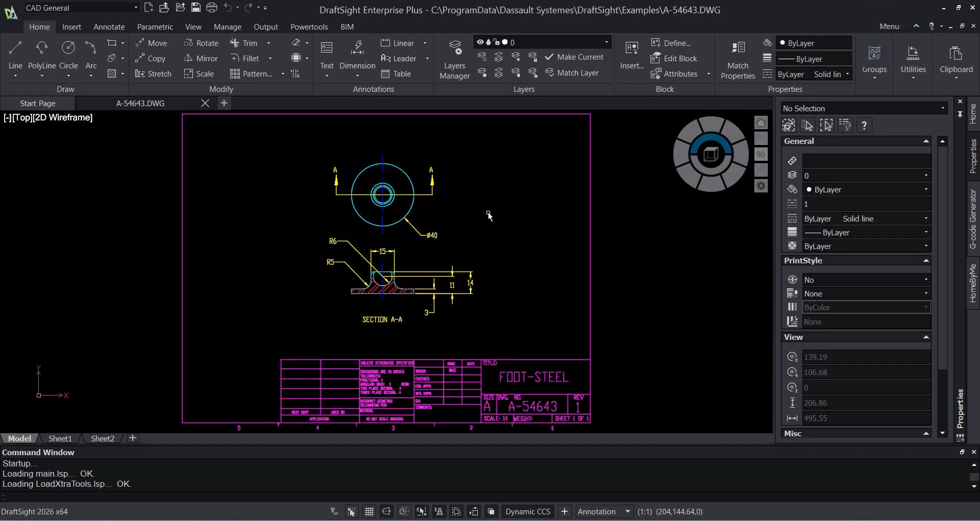The height and width of the screenshot is (521, 980).
Task: Print drawing from quick access toolbar
Action: (212, 8)
